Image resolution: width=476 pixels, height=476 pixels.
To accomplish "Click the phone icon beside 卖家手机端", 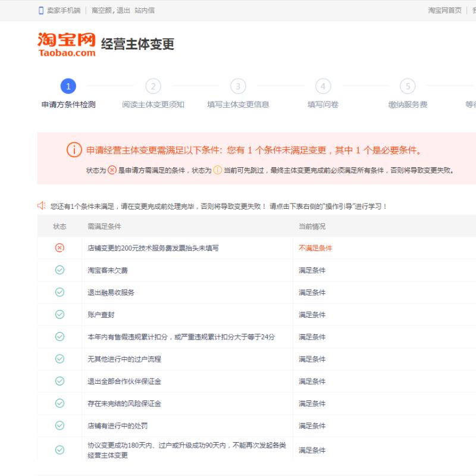I will pos(41,11).
